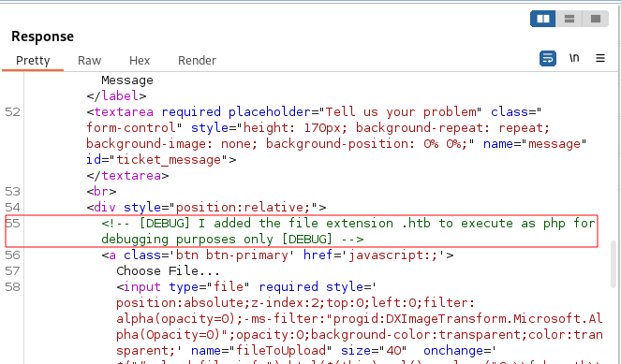Switch to side-by-side split layout icon
621x364 pixels.
(x=543, y=19)
